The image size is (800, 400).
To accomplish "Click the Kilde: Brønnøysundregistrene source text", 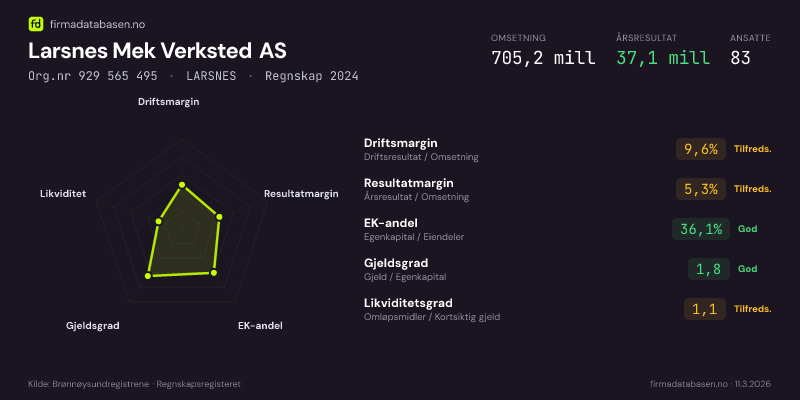I will point(134,384).
